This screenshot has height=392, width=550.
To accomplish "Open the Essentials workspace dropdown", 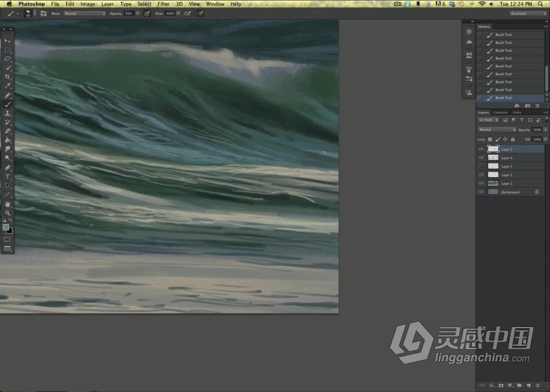I will click(x=528, y=14).
